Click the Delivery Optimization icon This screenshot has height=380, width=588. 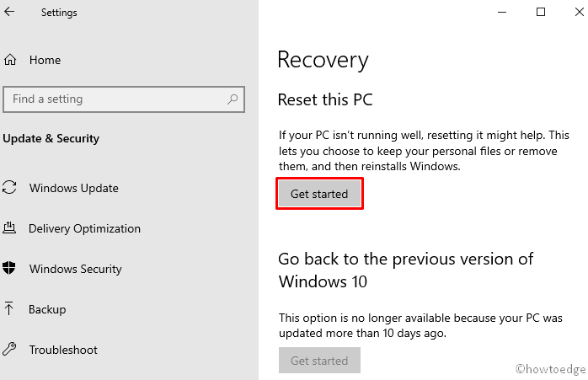[10, 228]
